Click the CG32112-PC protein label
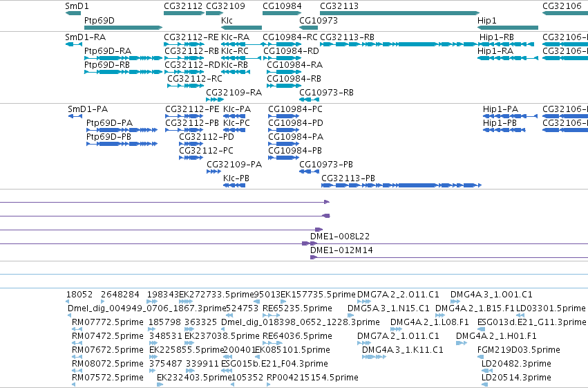 point(206,151)
